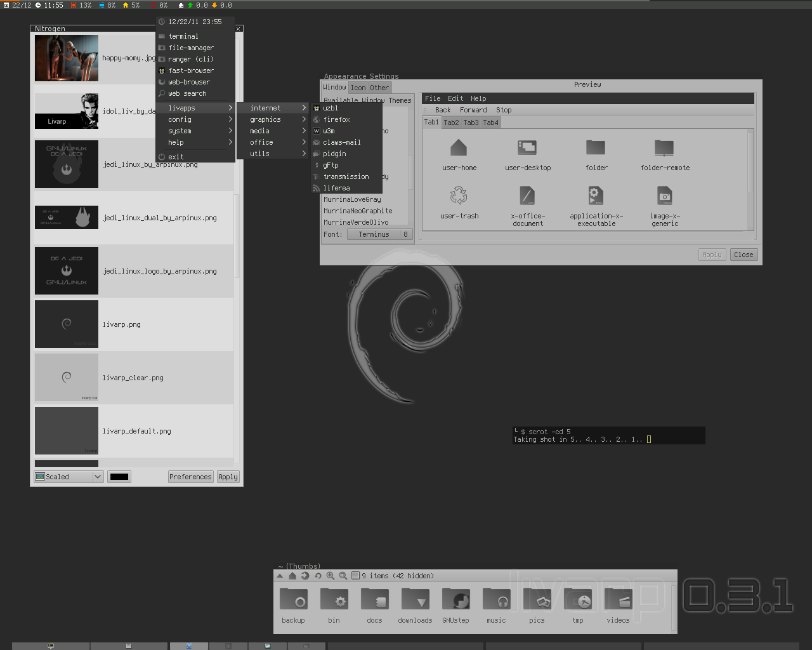
Task: Toggle show hidden files checkbox in Thumbs
Action: click(355, 576)
